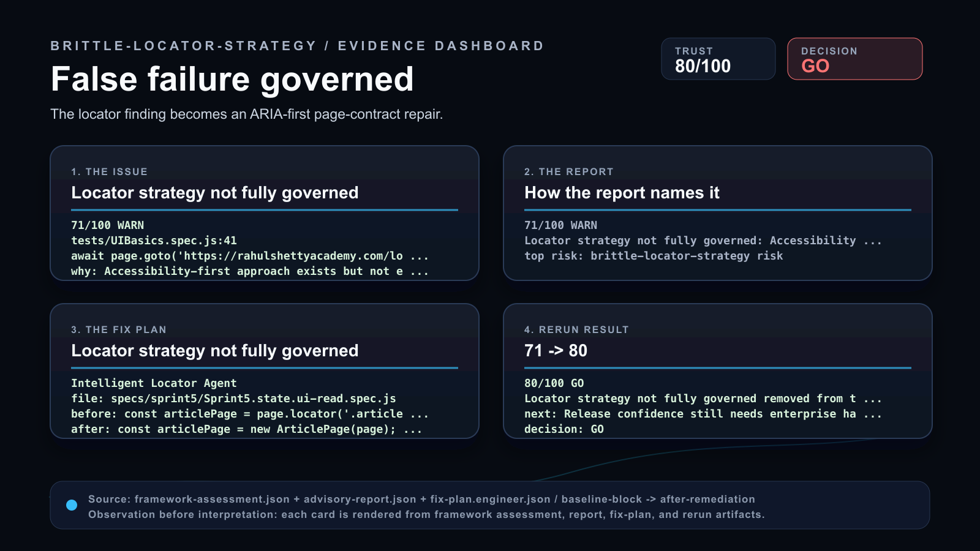Select the 'False failure governed' headline

click(232, 80)
